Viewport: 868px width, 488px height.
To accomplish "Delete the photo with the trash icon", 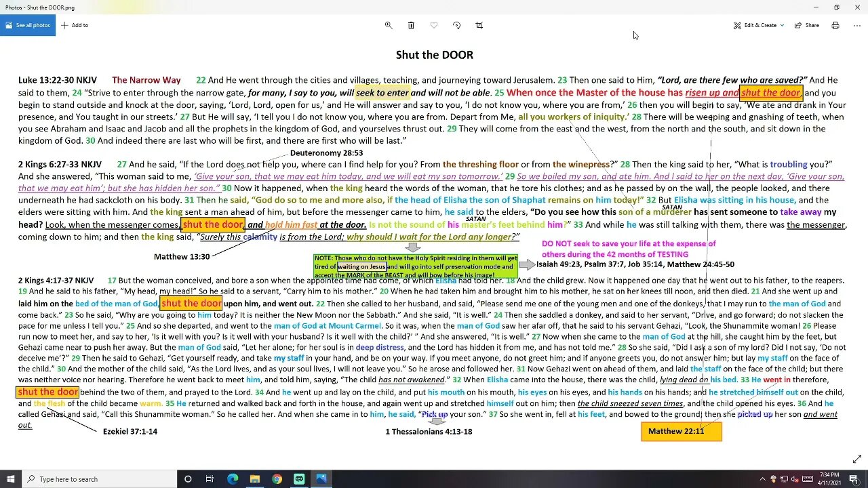I will coord(411,25).
